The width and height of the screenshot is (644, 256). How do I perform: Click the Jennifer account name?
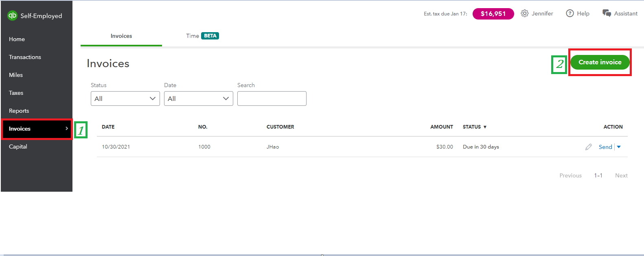coord(542,13)
